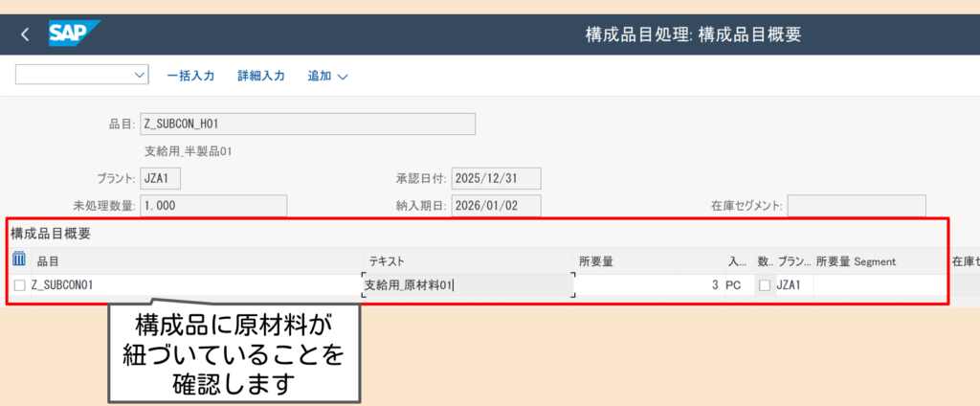Click the 詳細入力 button

(x=260, y=76)
